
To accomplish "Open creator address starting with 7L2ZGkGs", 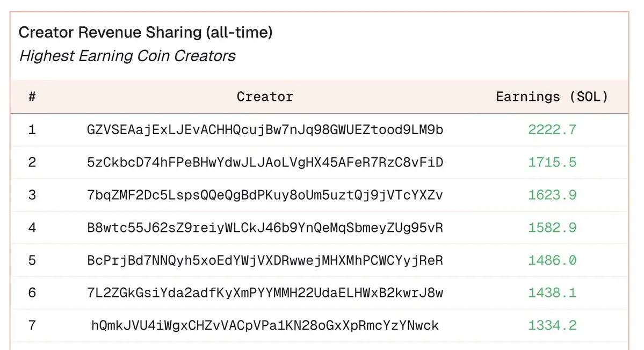I will [x=265, y=293].
